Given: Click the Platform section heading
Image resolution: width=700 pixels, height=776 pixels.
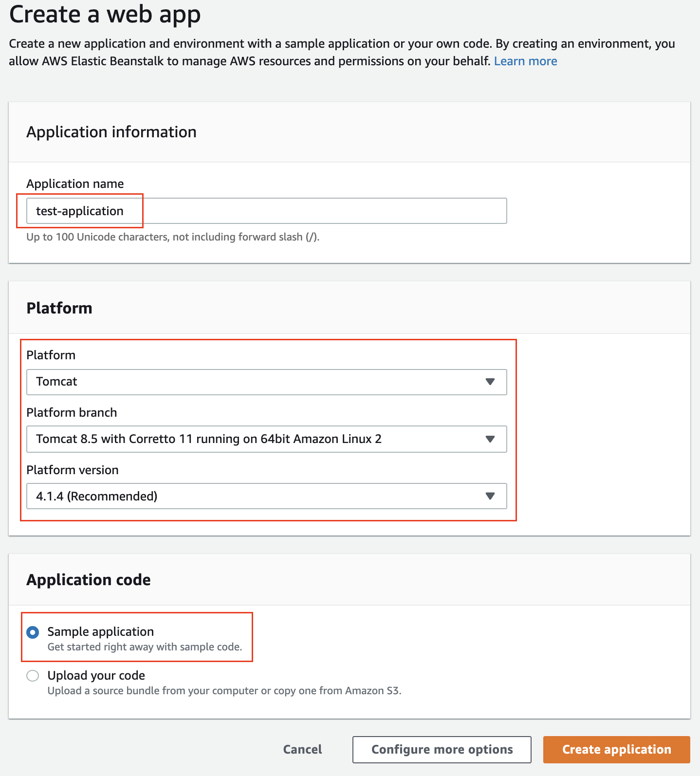Looking at the screenshot, I should pyautogui.click(x=59, y=308).
